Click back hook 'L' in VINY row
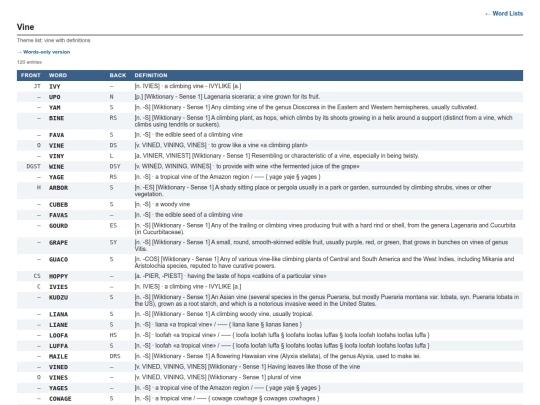 click(x=111, y=156)
